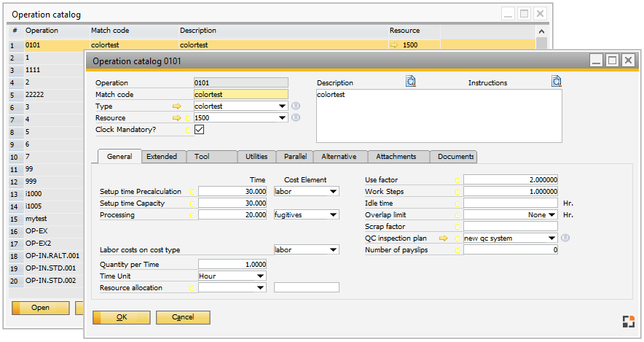Screen dimensions: 644x342
Task: Click the round icon after QC inspection plan
Action: (x=566, y=238)
